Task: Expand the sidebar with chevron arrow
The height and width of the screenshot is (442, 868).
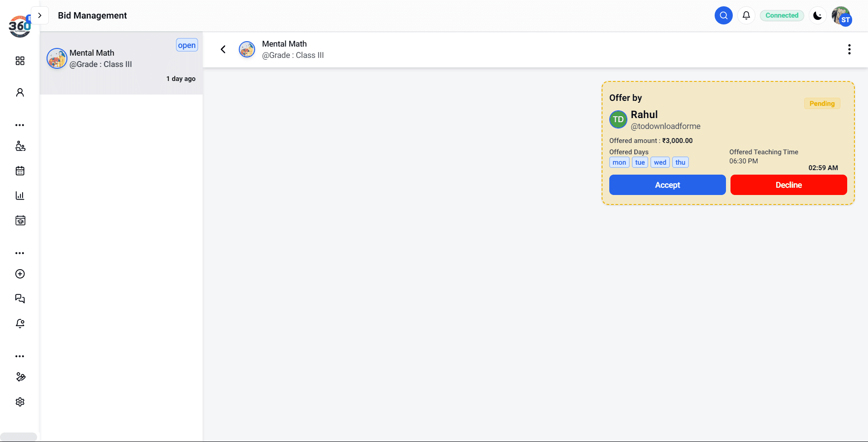Action: click(x=40, y=15)
